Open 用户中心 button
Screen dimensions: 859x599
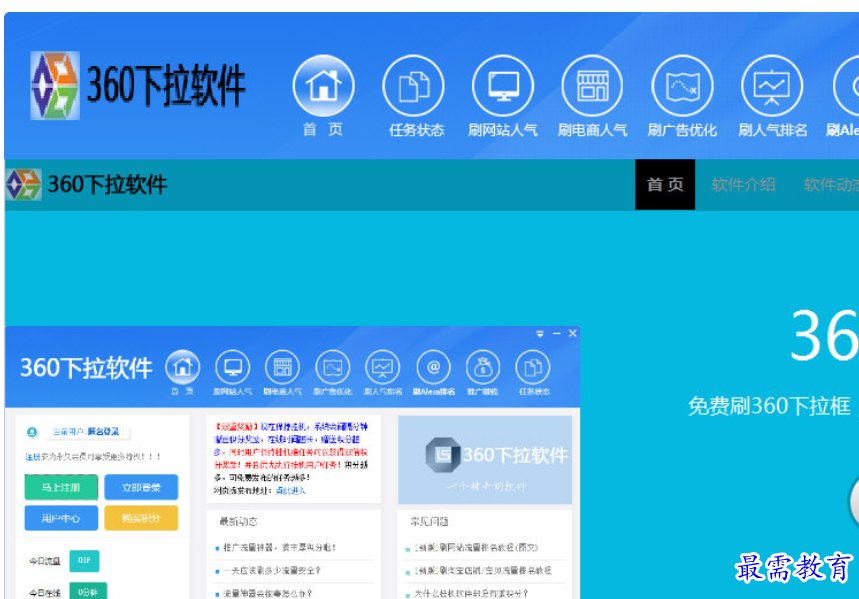coord(61,518)
